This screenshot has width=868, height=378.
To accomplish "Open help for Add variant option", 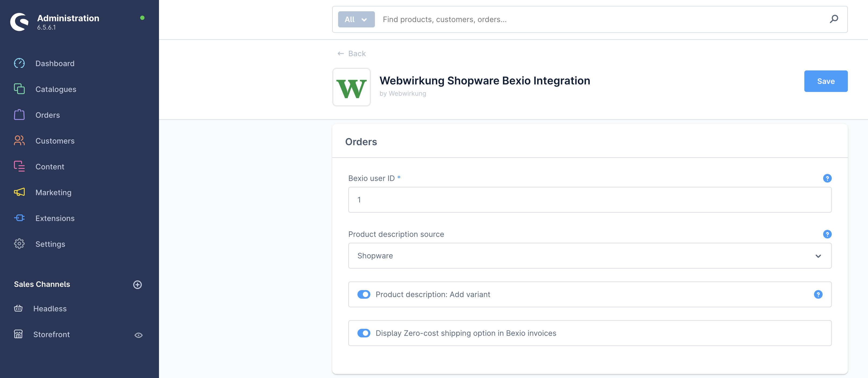I will (818, 294).
